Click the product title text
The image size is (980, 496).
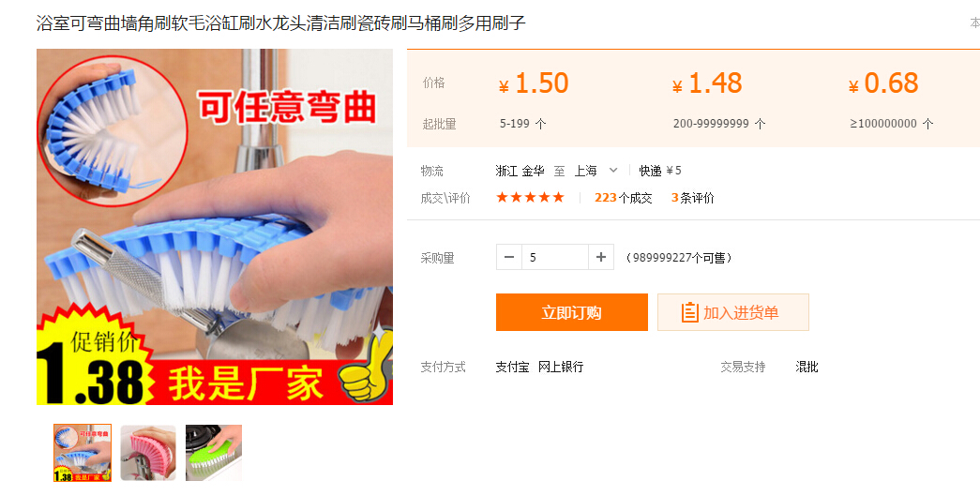coord(280,23)
